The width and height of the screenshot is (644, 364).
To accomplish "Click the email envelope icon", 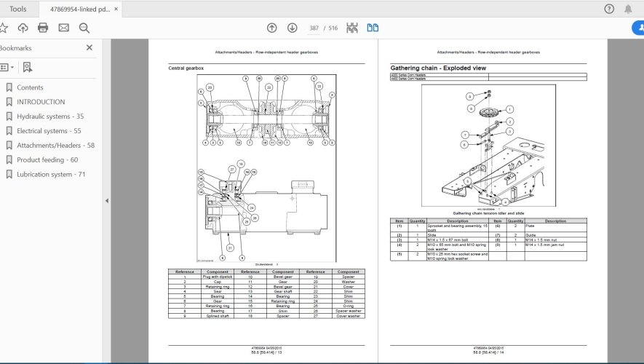I will tap(63, 28).
